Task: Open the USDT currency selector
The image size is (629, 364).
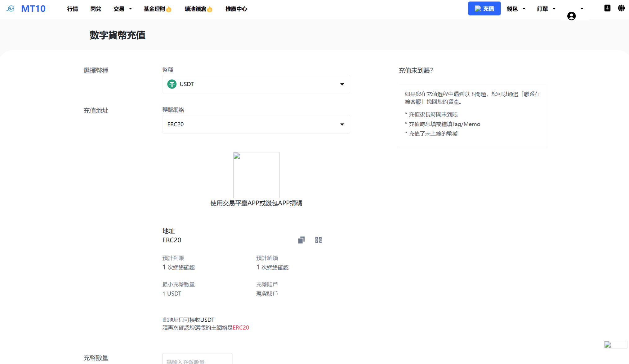Action: [x=256, y=84]
